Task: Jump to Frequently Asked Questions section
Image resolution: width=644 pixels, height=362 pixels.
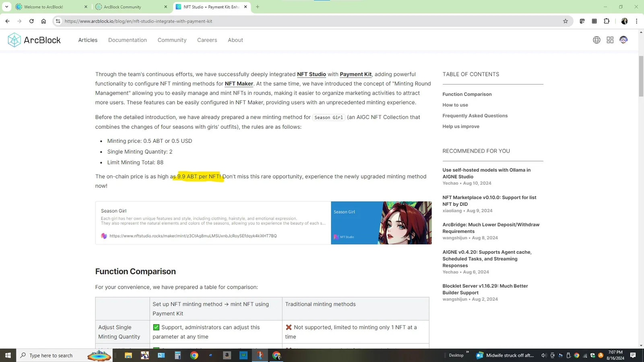Action: [475, 116]
